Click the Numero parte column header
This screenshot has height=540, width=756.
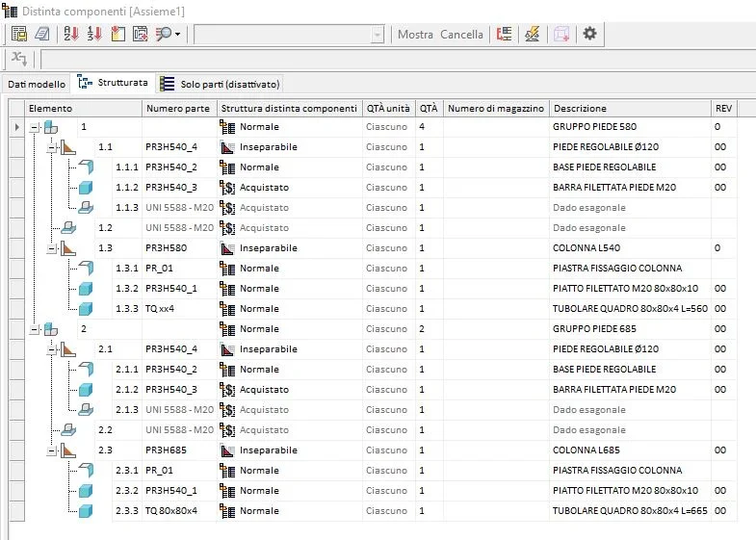coord(179,109)
